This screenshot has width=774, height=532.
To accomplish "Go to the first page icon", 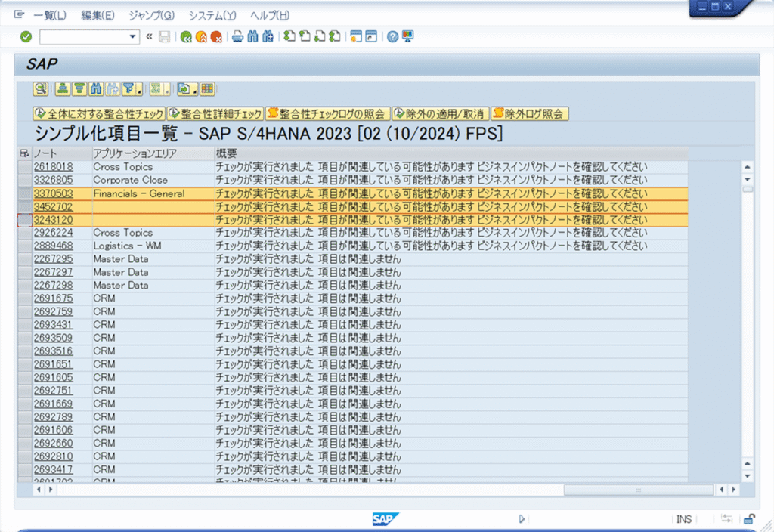I will (x=289, y=36).
